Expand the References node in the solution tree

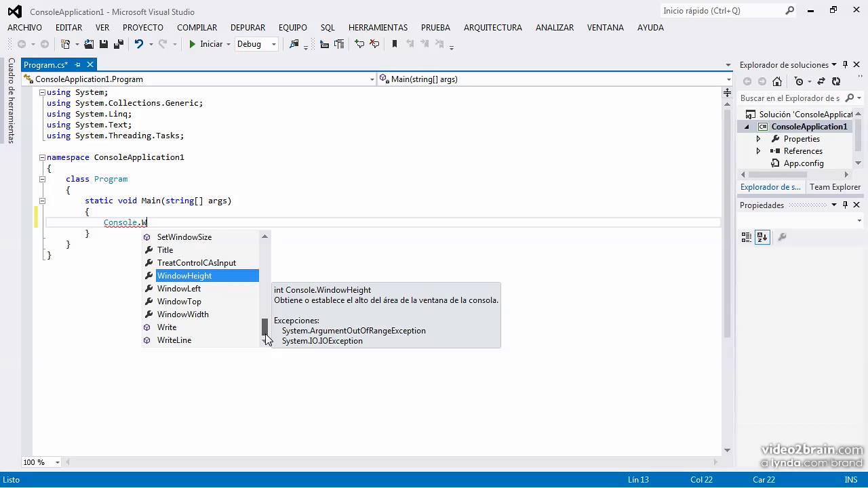[759, 151]
